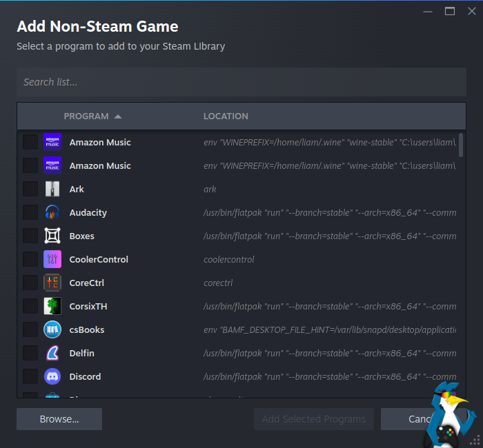Screen dimensions: 483x448
Task: Check the box for Discord
Action: 30,376
